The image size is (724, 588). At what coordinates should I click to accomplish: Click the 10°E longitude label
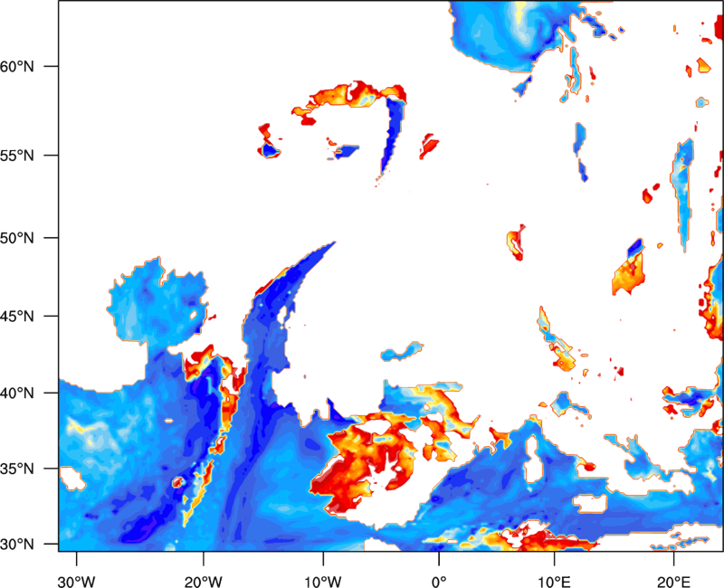(554, 582)
